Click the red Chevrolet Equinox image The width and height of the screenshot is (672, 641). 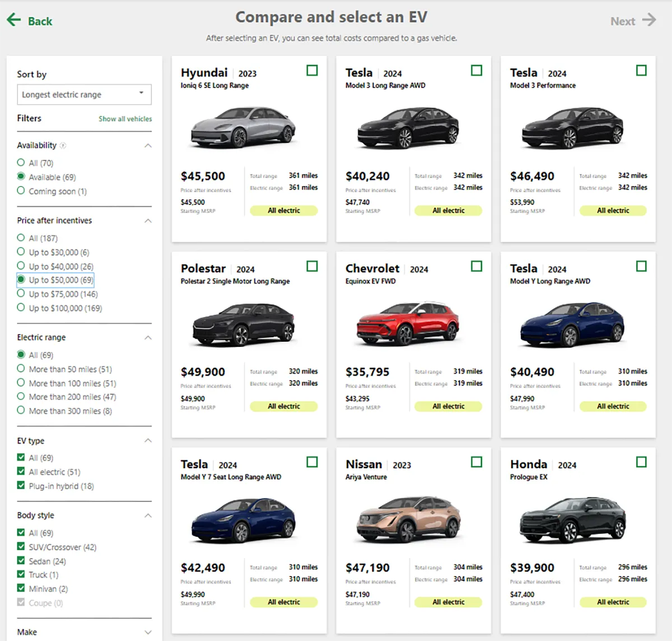coord(408,324)
